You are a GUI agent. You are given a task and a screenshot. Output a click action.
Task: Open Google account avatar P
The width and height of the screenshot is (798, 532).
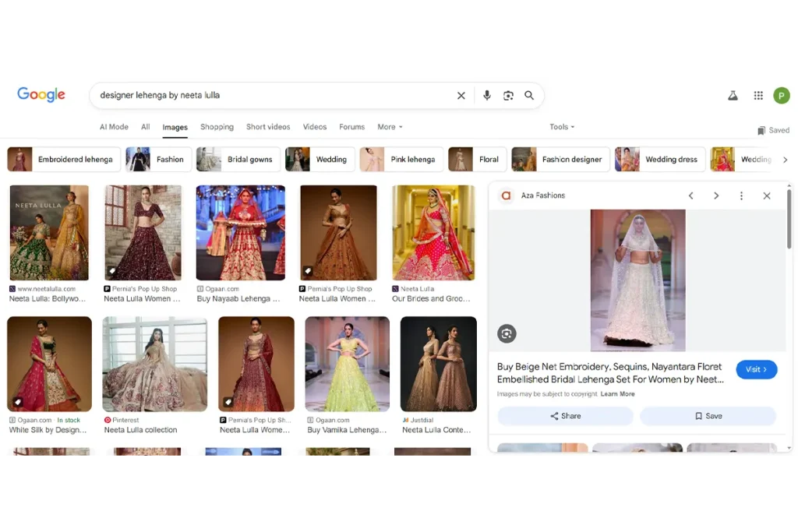781,96
